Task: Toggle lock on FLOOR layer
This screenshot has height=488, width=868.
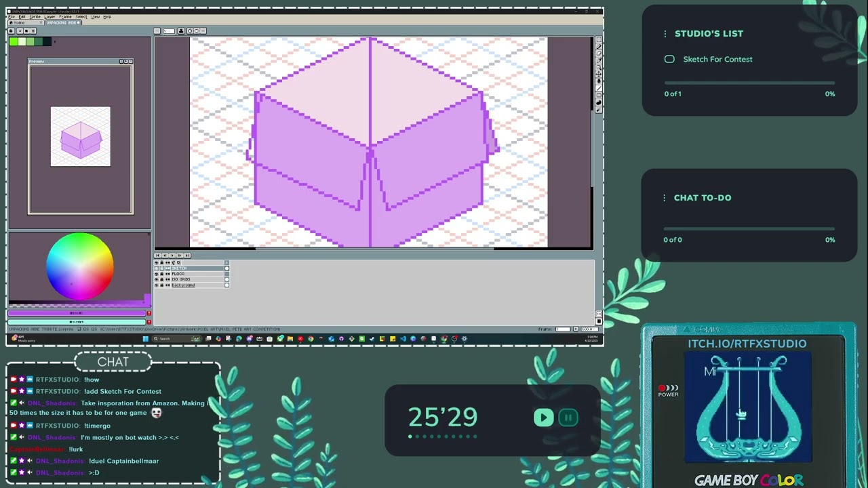Action: click(162, 274)
